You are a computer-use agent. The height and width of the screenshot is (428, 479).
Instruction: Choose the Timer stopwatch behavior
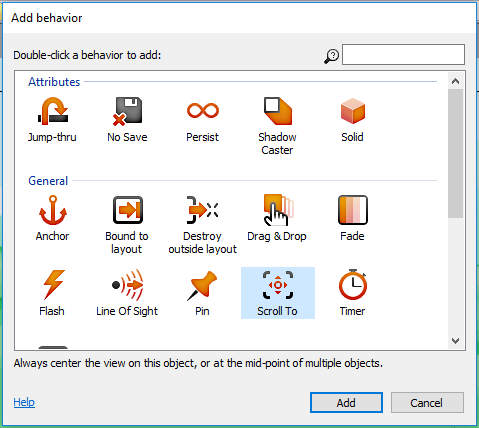pyautogui.click(x=353, y=293)
